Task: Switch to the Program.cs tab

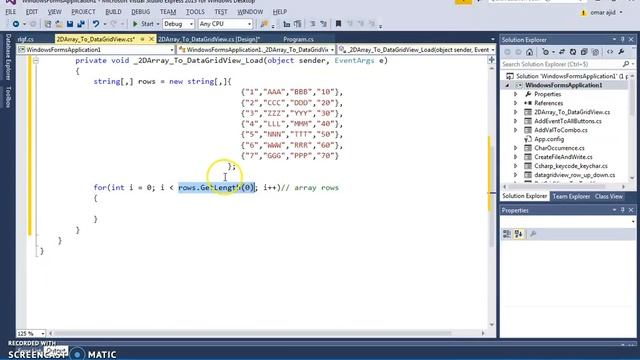Action: pyautogui.click(x=298, y=39)
